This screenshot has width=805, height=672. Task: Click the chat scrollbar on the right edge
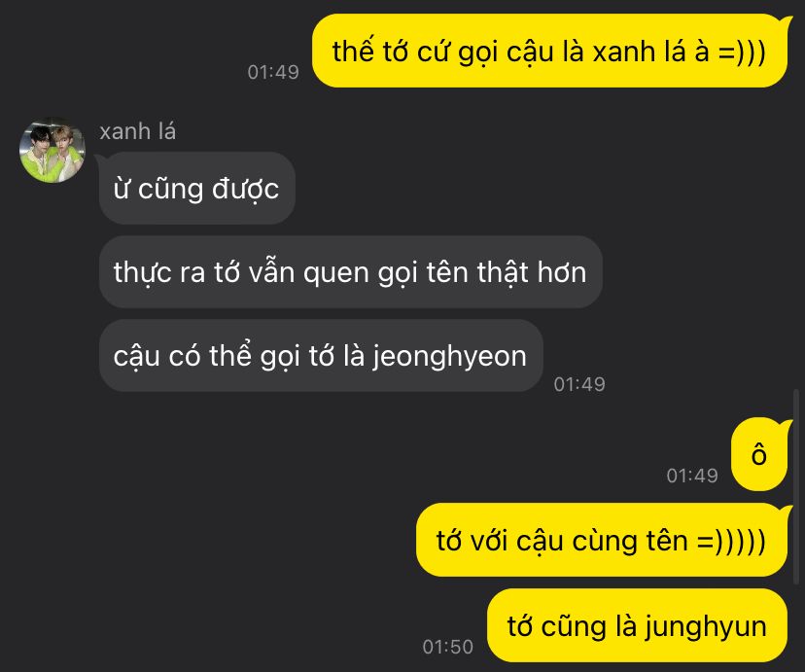point(796,486)
